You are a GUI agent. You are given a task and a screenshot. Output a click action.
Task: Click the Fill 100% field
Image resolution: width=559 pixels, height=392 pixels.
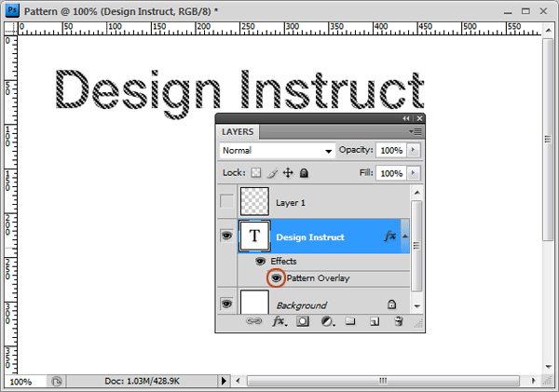(x=391, y=173)
